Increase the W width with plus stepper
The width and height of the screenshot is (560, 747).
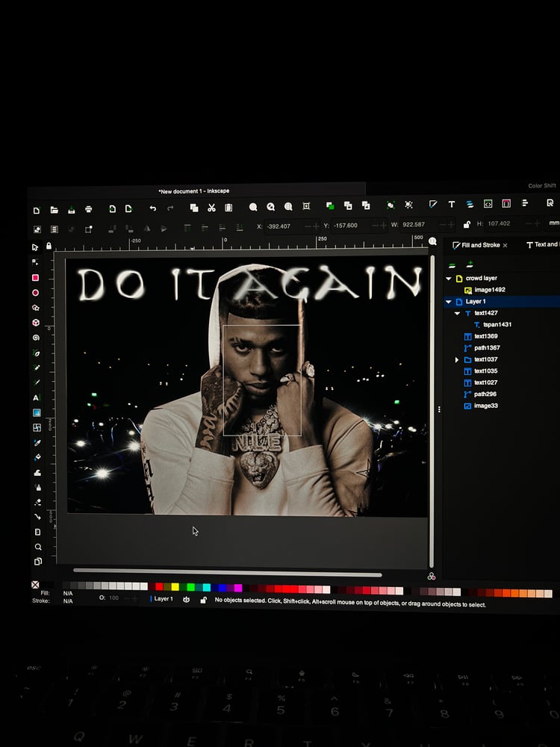tap(451, 224)
